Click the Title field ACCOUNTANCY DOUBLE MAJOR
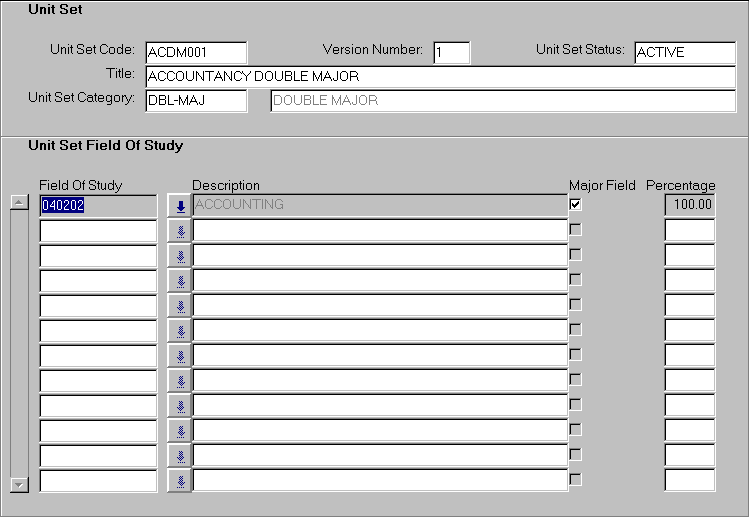Screen dimensions: 749x517 pos(440,76)
